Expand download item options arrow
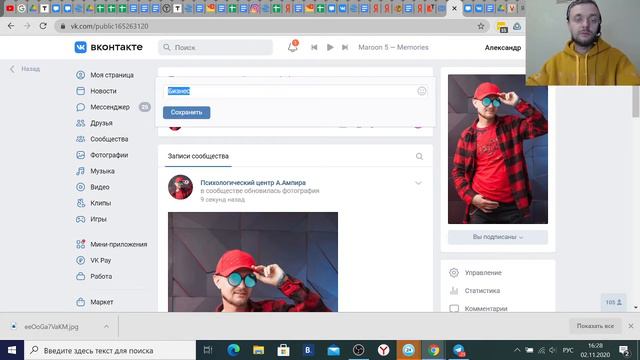The width and height of the screenshot is (640, 360). 106,327
